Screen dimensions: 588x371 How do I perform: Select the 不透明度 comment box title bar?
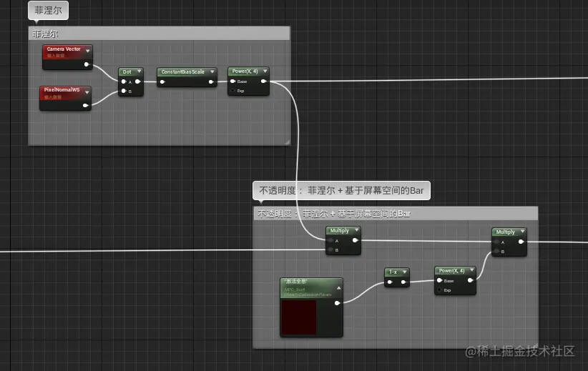pos(396,214)
